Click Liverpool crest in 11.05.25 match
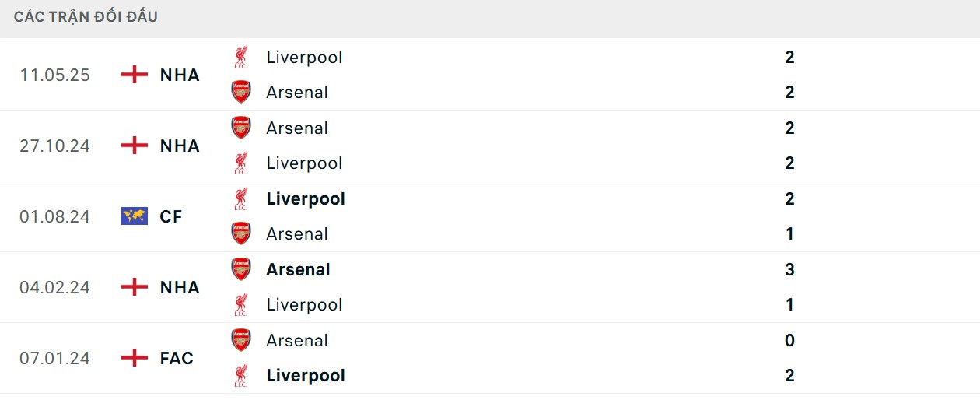This screenshot has height=407, width=980. click(x=241, y=57)
